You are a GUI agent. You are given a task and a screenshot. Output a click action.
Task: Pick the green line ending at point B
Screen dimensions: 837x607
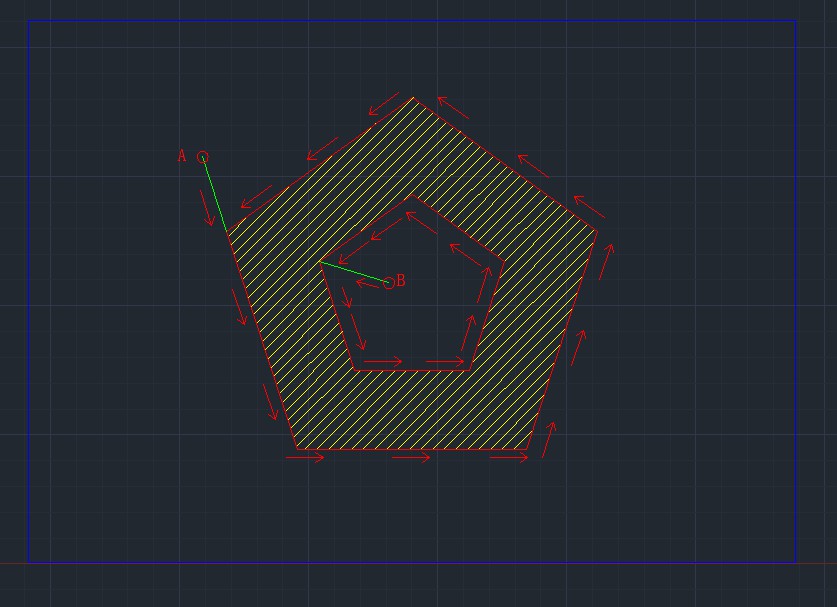tap(352, 272)
